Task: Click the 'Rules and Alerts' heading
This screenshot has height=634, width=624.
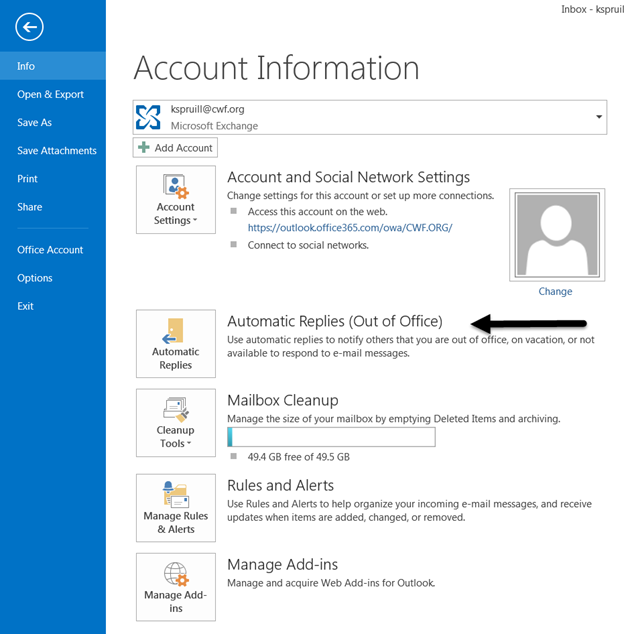Action: pyautogui.click(x=281, y=485)
